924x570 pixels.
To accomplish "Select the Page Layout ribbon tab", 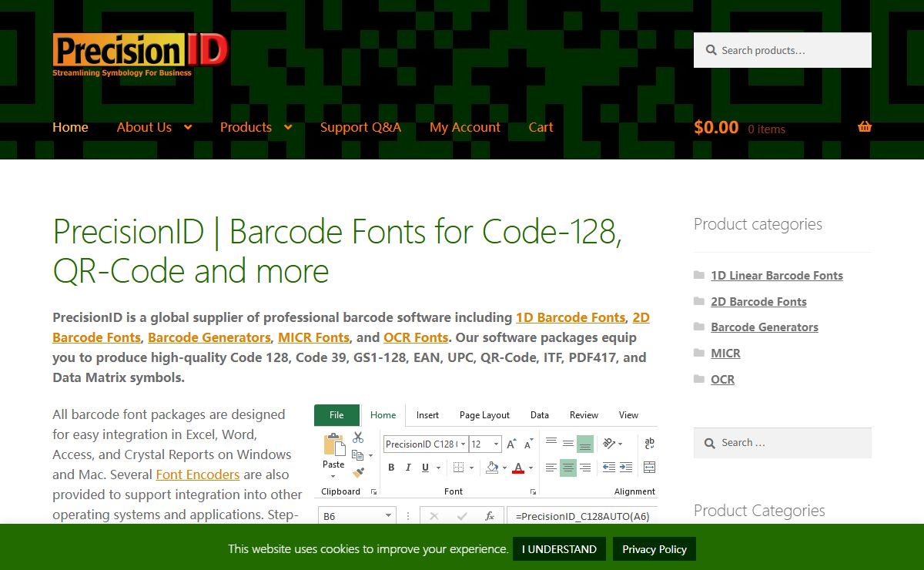I will pos(484,415).
